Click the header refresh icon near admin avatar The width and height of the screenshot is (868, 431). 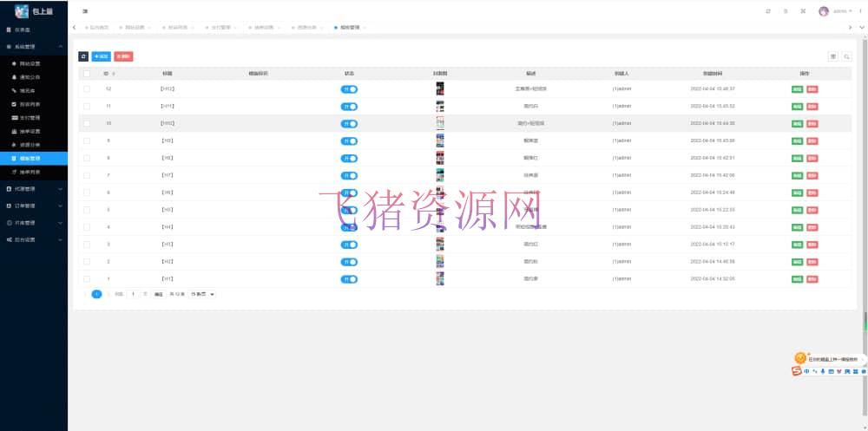pyautogui.click(x=768, y=11)
